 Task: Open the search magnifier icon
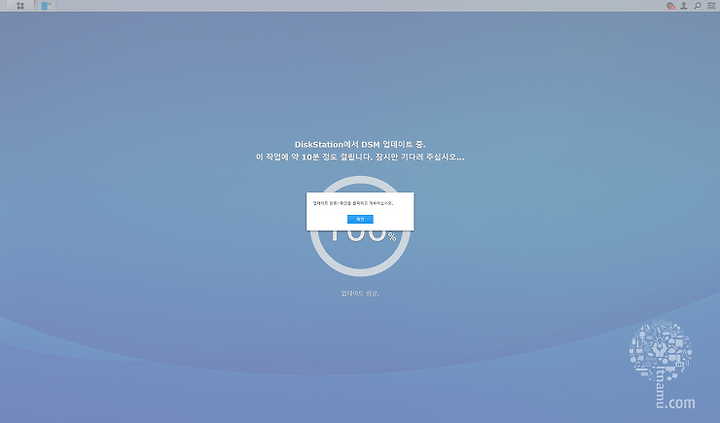[698, 6]
